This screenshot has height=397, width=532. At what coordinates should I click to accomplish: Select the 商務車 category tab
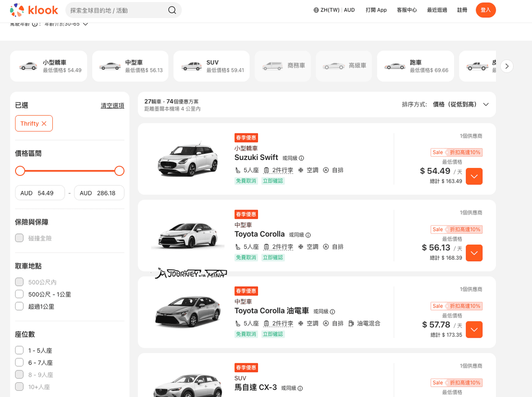284,66
